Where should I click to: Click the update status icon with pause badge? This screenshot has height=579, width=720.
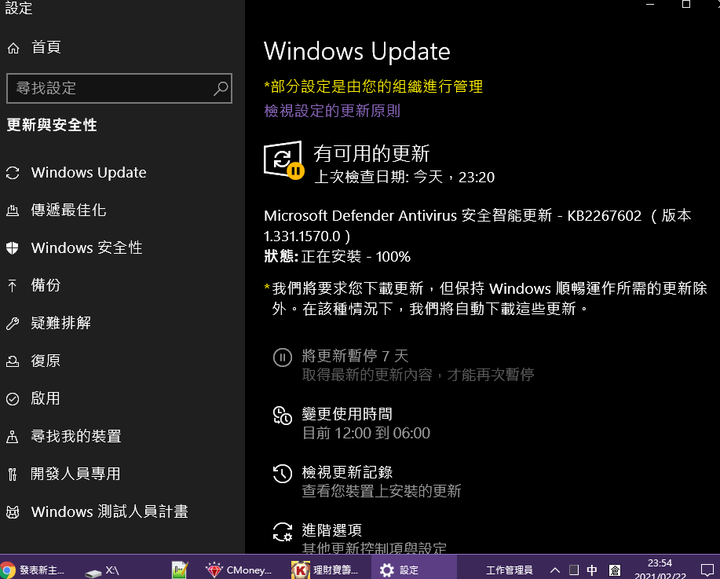(284, 160)
